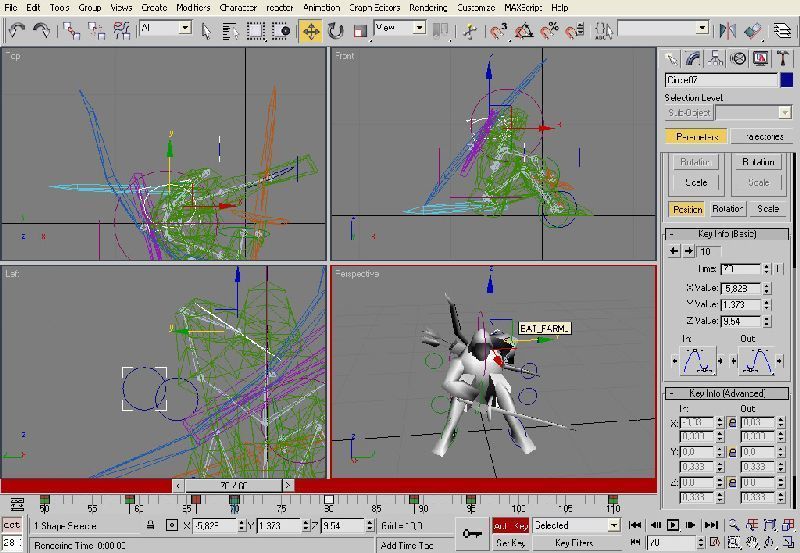Click the Bind to Space Warp icon
The image size is (800, 553).
(x=121, y=31)
